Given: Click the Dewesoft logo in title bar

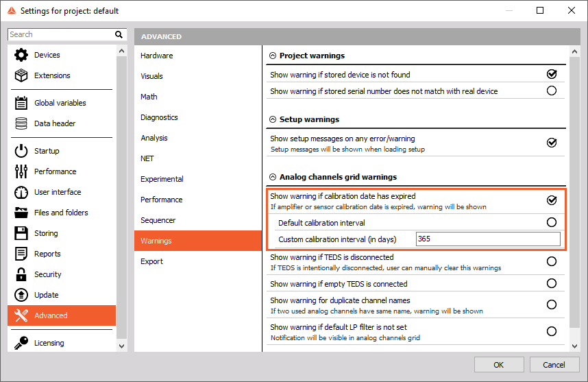Looking at the screenshot, I should pyautogui.click(x=12, y=11).
